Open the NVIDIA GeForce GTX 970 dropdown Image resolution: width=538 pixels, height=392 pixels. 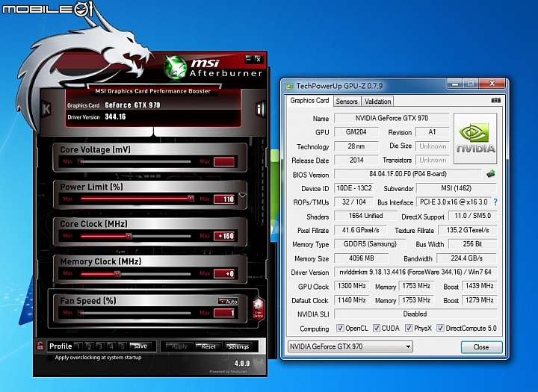(x=350, y=346)
